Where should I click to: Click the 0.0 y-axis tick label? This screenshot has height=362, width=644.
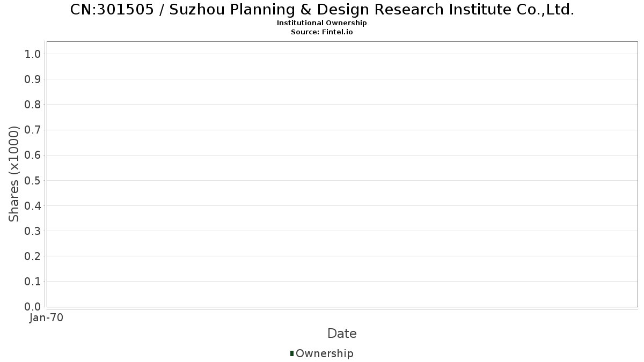pos(33,307)
